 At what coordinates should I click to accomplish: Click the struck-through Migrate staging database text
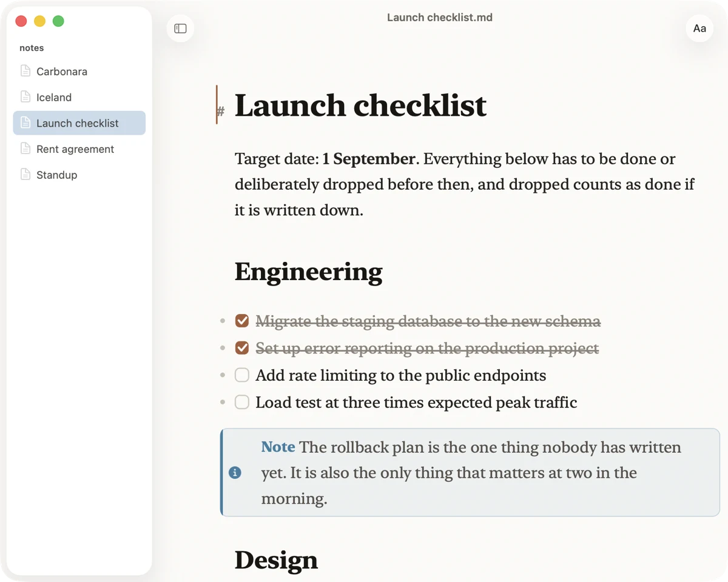coord(428,321)
